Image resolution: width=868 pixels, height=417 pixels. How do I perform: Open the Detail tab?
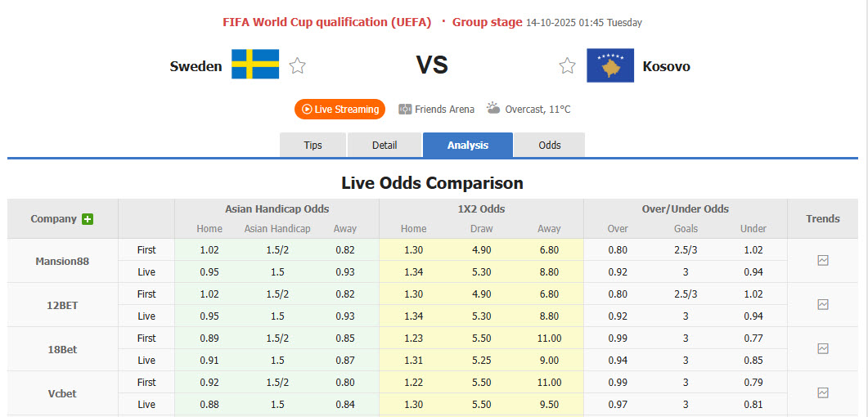[385, 145]
